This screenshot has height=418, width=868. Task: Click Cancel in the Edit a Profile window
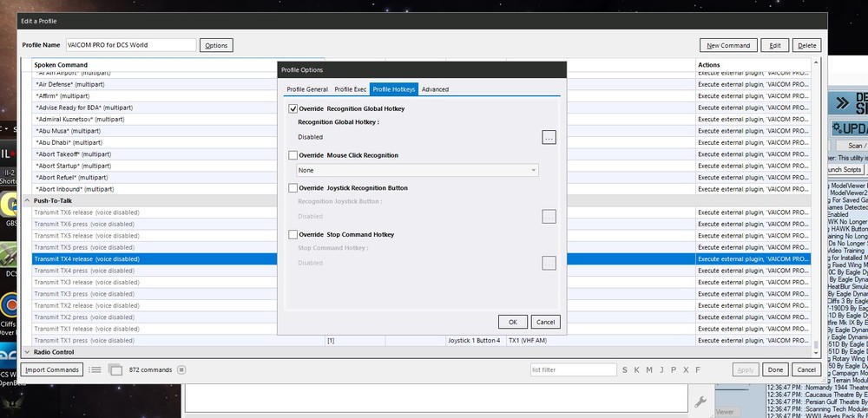pos(806,370)
